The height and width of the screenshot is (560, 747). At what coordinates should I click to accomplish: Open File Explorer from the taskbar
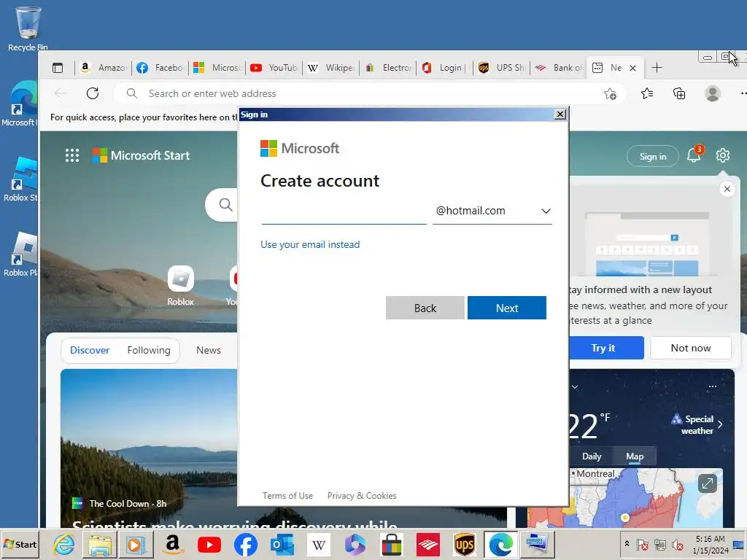99,544
